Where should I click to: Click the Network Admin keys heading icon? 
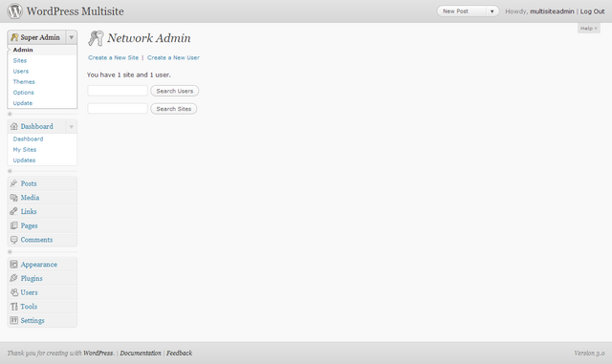pyautogui.click(x=96, y=38)
